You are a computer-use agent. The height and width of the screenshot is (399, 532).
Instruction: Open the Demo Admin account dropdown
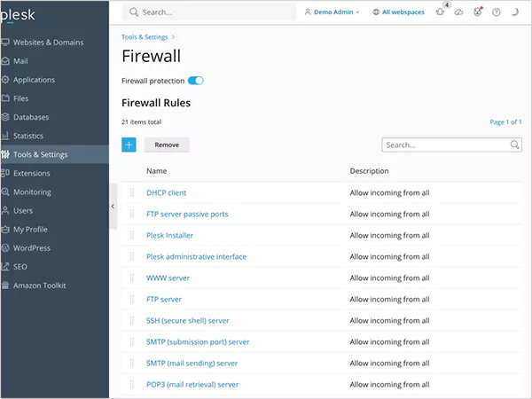point(332,12)
